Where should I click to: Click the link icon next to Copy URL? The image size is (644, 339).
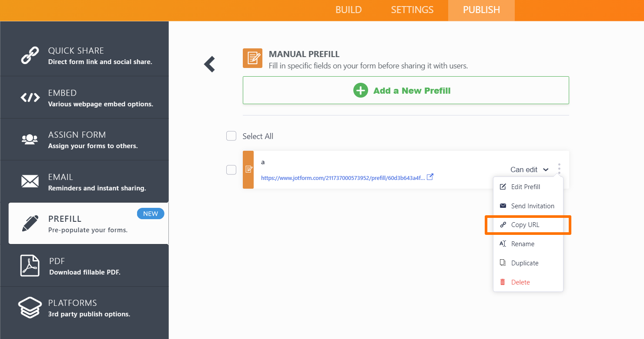(503, 225)
